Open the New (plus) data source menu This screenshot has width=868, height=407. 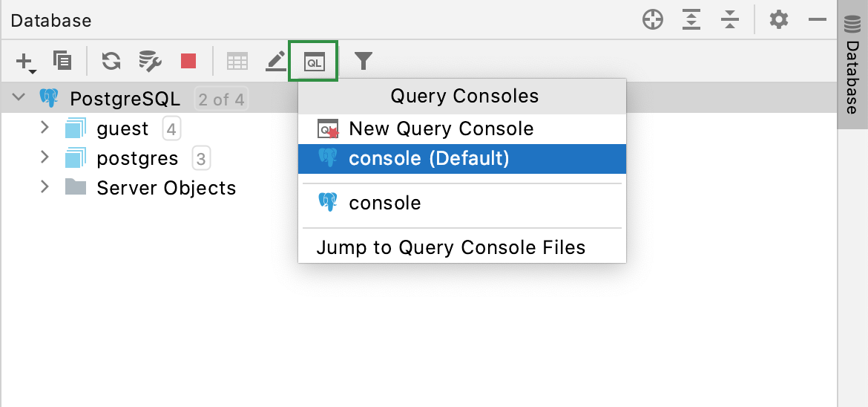[25, 61]
